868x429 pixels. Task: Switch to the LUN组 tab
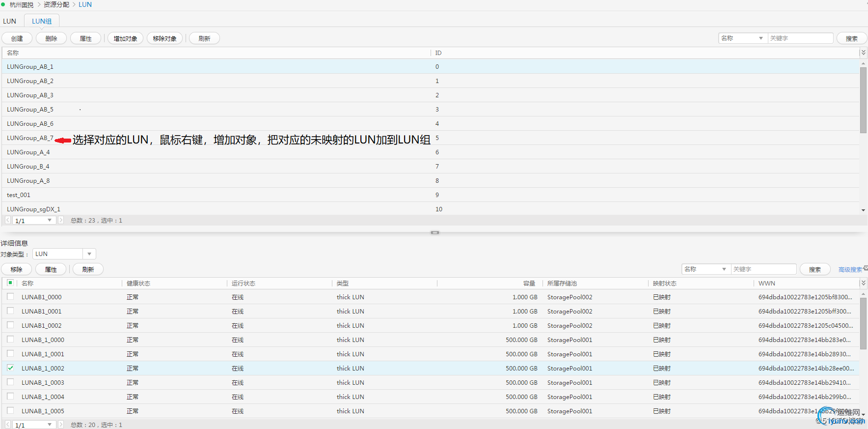(42, 21)
